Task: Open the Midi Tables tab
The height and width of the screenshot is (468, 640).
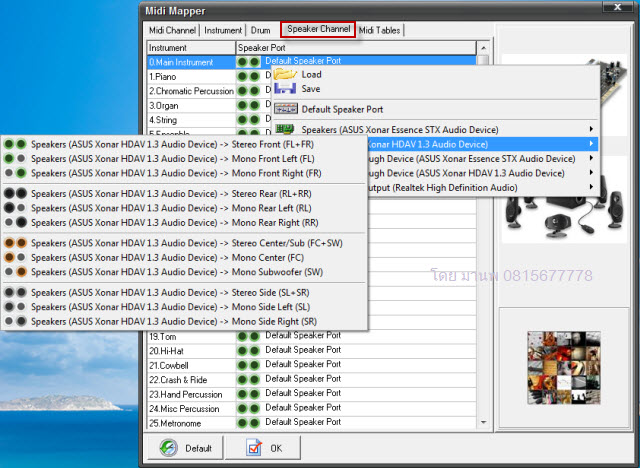Action: click(x=380, y=30)
